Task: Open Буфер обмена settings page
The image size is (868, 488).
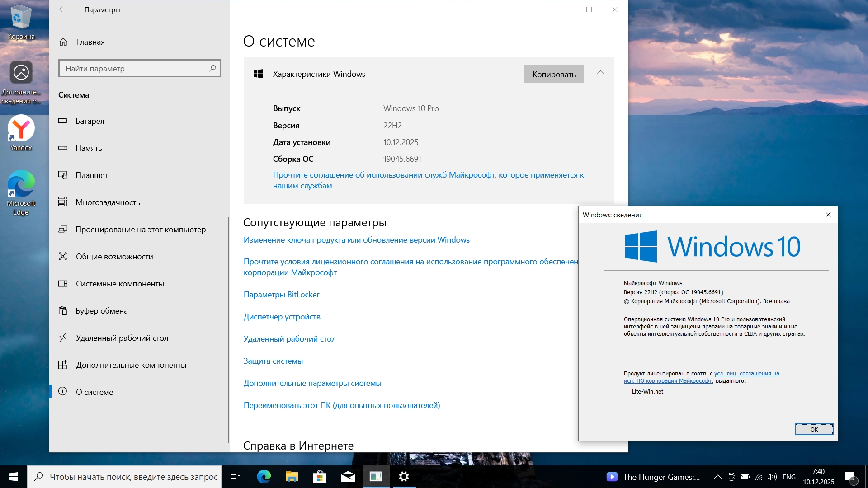Action: [102, 311]
